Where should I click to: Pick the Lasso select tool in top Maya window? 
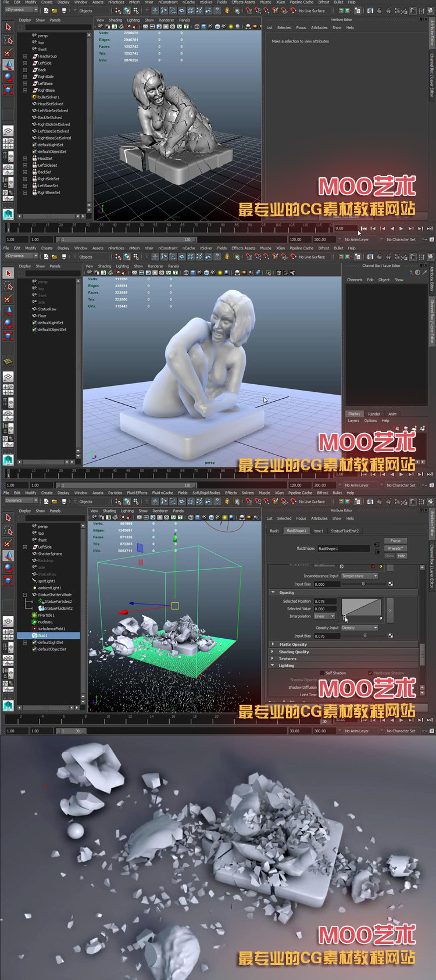pyautogui.click(x=8, y=40)
